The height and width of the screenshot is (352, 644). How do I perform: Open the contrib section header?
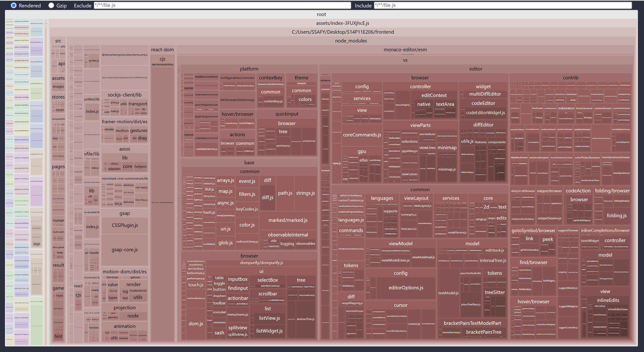pos(570,78)
